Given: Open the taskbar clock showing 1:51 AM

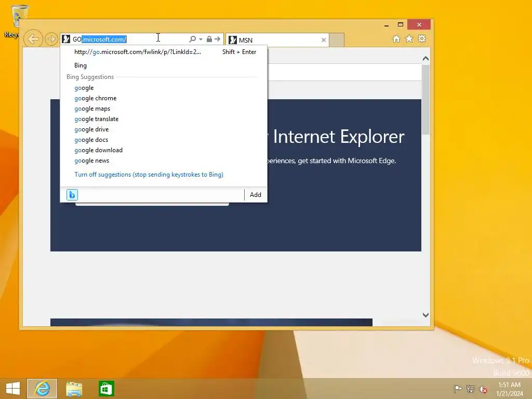Looking at the screenshot, I should point(509,389).
